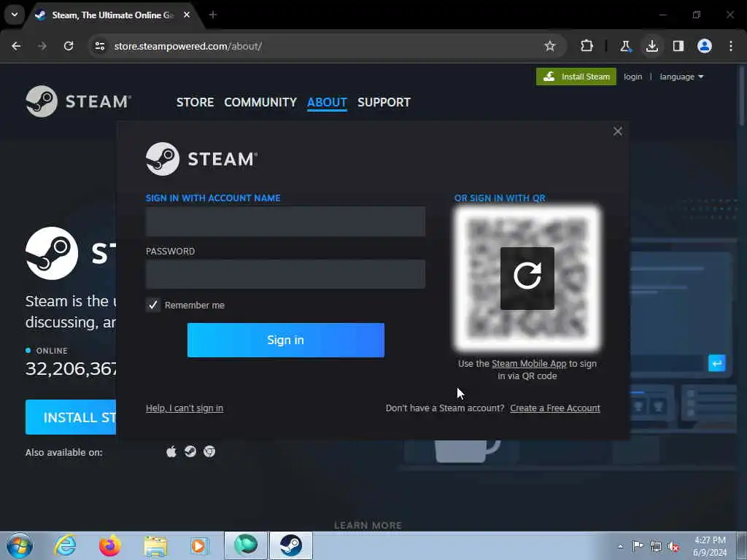Open the COMMUNITY menu
Image resolution: width=747 pixels, height=560 pixels.
pos(260,102)
